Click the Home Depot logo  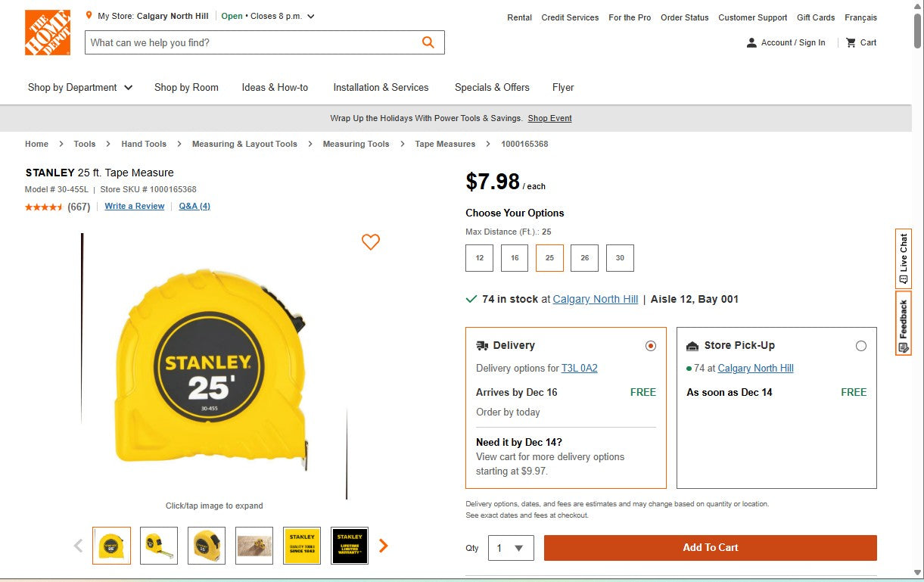coord(47,32)
